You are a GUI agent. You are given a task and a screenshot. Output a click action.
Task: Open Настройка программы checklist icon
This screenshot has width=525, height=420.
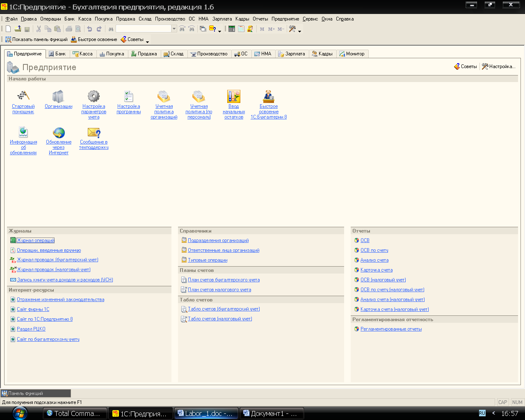point(129,96)
